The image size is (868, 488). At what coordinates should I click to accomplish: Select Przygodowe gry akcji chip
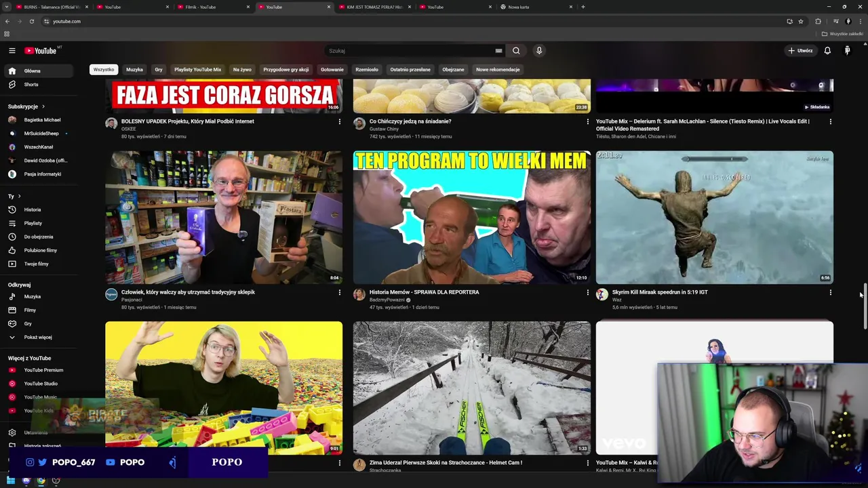coord(285,69)
